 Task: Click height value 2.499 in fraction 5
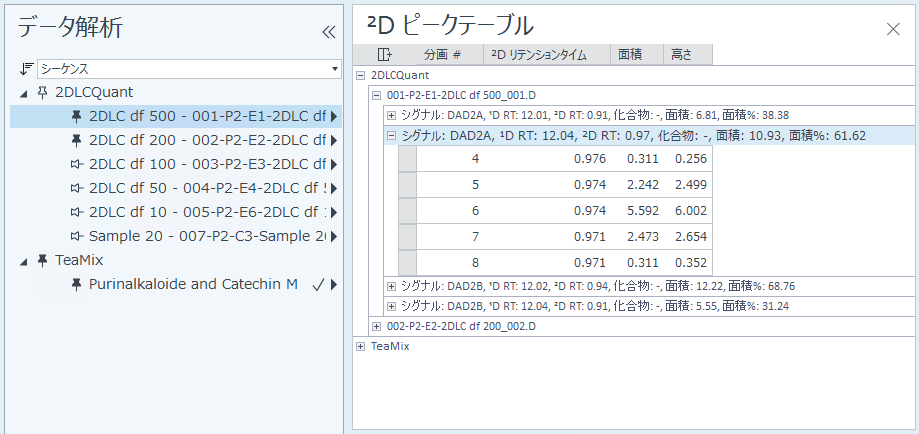click(690, 185)
